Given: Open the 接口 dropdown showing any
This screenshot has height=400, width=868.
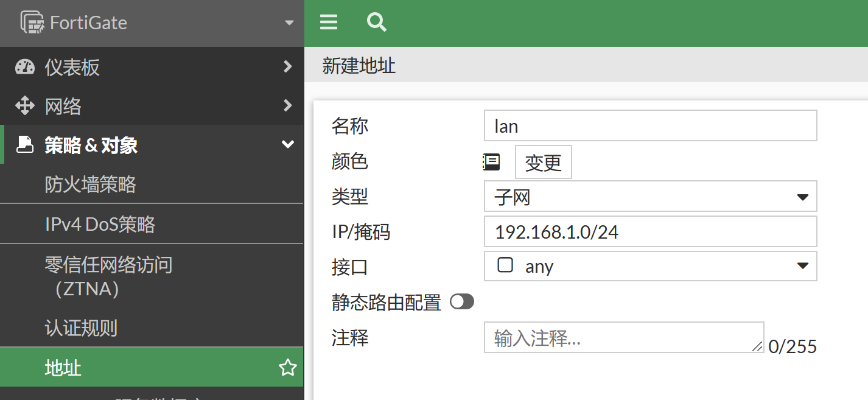Looking at the screenshot, I should coord(649,266).
